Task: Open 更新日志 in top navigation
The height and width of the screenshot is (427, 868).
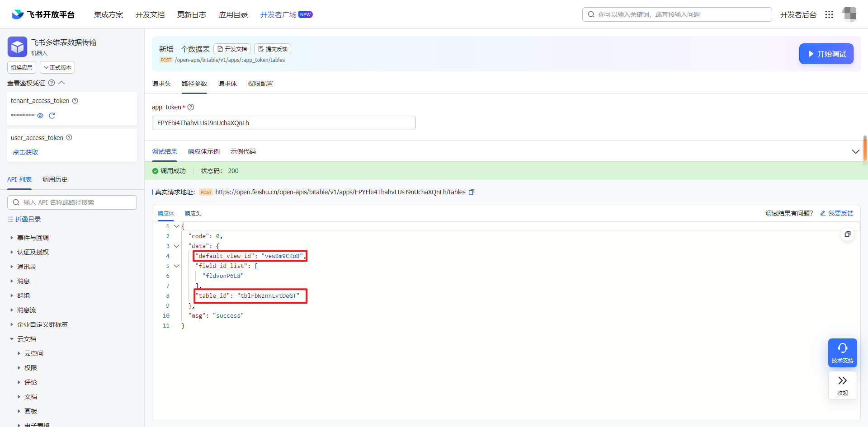Action: 192,14
